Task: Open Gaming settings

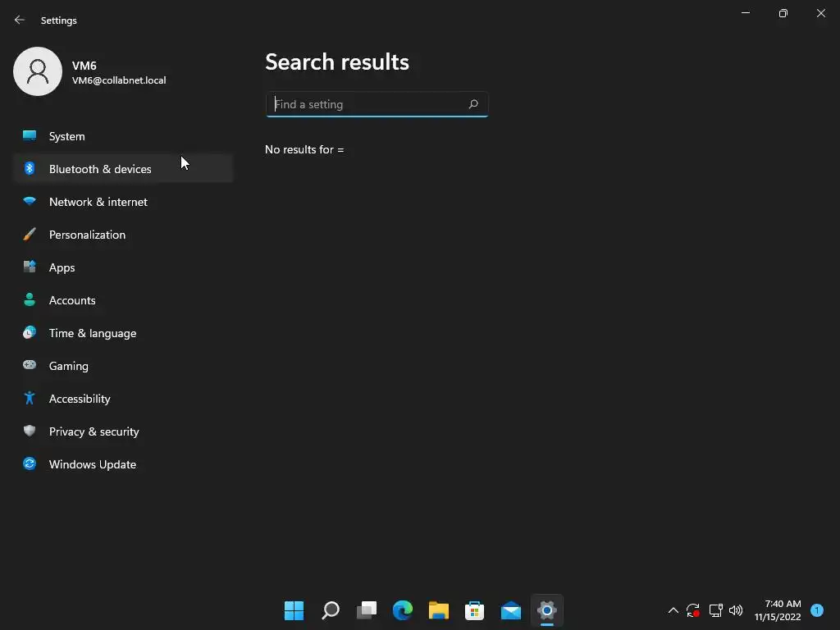Action: click(x=123, y=366)
